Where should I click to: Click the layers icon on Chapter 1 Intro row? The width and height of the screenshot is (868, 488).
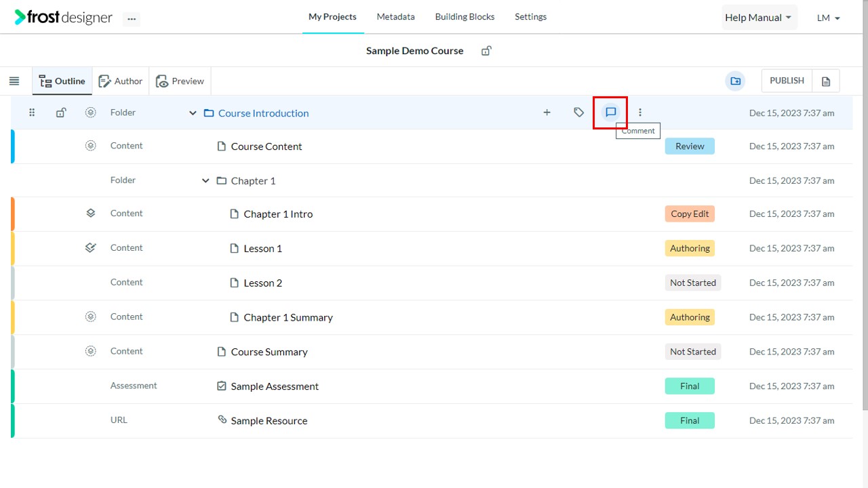pyautogui.click(x=90, y=213)
